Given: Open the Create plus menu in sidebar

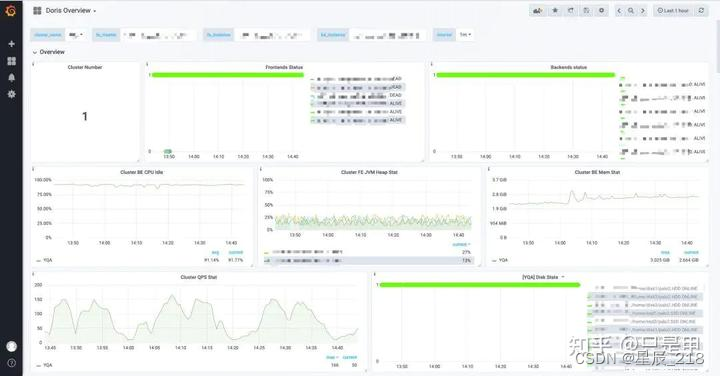Looking at the screenshot, I should (x=11, y=44).
